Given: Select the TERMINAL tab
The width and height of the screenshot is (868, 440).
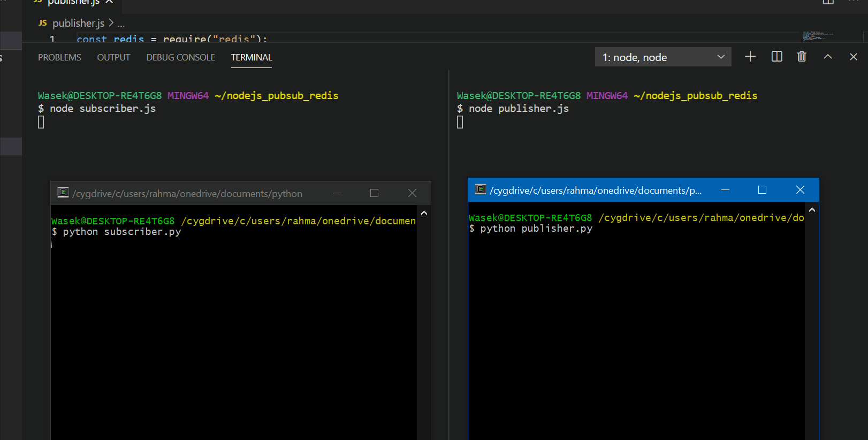Looking at the screenshot, I should (x=252, y=57).
